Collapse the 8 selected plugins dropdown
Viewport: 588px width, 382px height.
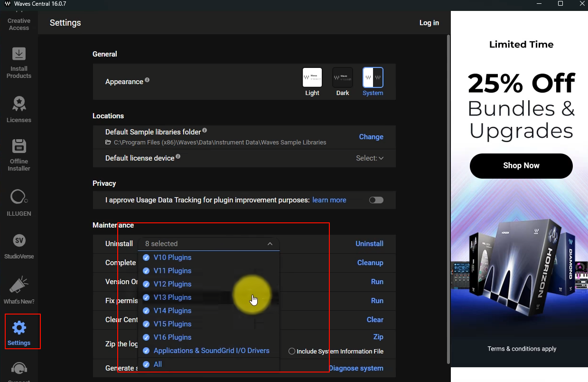click(270, 244)
